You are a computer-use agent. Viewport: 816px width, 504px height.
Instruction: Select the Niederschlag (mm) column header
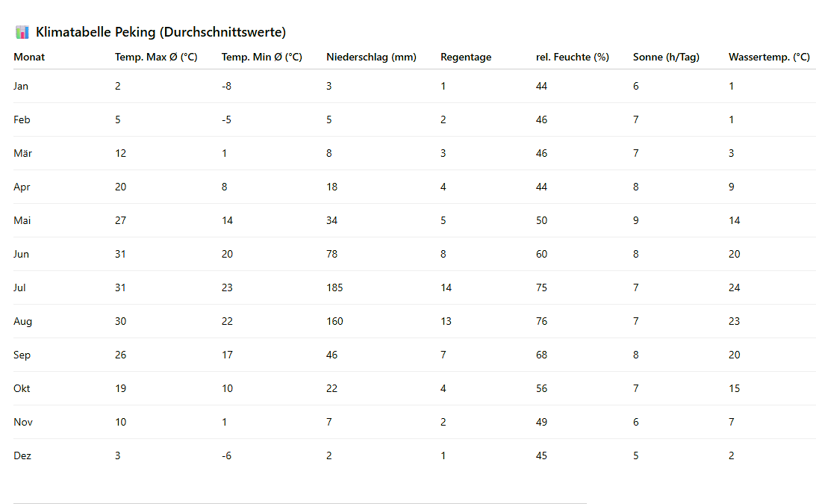(371, 57)
